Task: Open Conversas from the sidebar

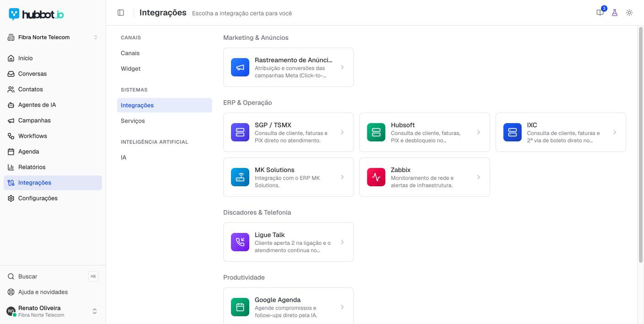Action: point(53,74)
